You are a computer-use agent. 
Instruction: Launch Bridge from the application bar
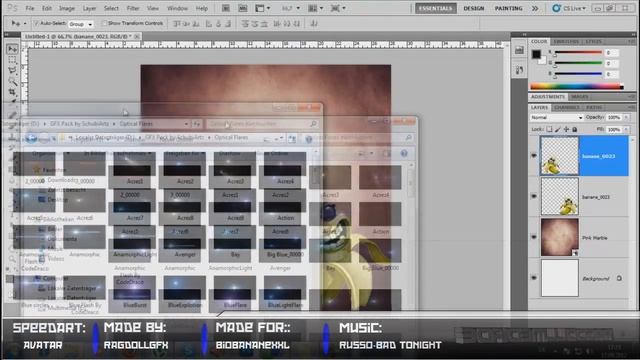[226, 8]
